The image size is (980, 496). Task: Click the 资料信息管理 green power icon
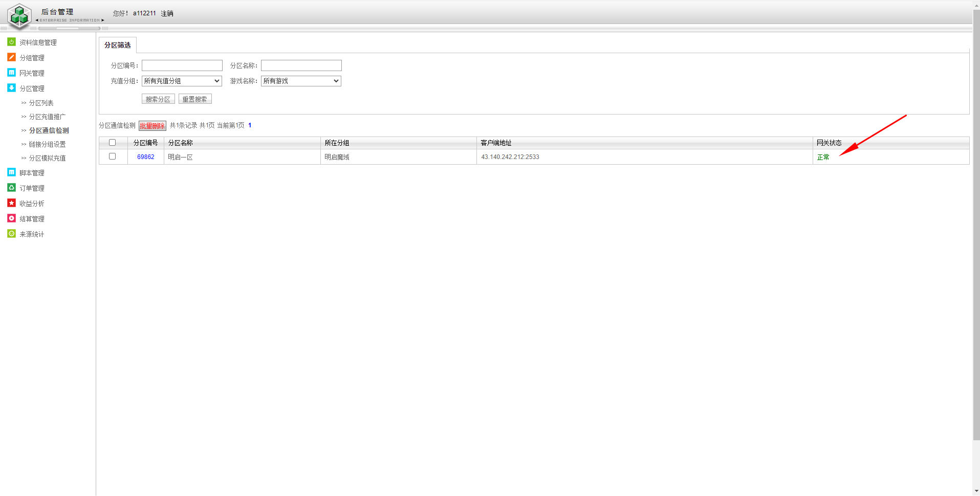[x=11, y=42]
